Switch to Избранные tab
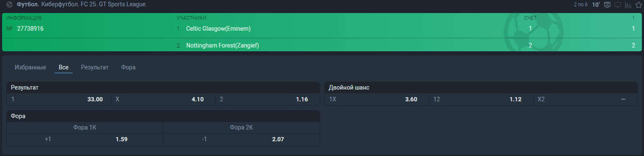The height and width of the screenshot is (156, 644). point(30,67)
